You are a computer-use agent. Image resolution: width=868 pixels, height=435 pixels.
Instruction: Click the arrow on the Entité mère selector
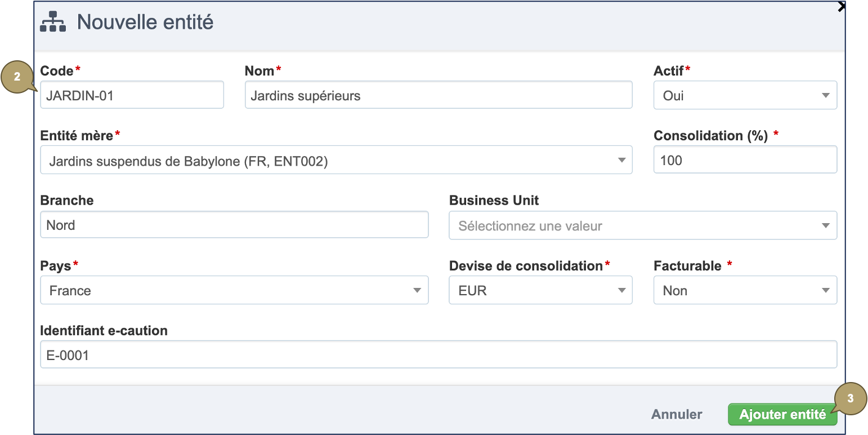click(621, 161)
